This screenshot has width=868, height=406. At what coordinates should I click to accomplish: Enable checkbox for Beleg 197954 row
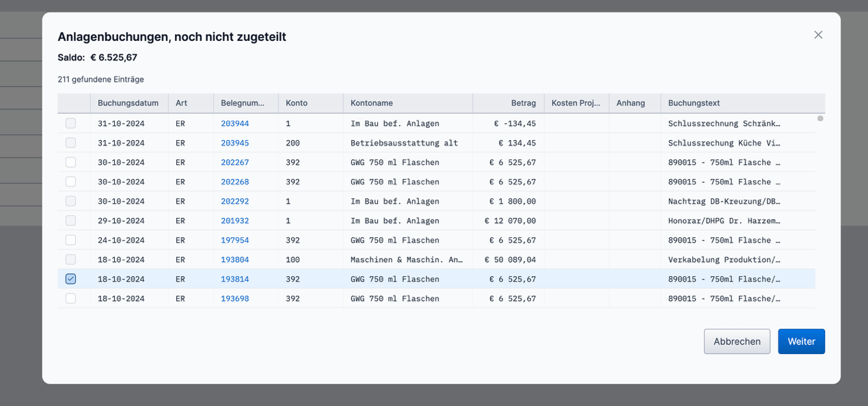coord(71,241)
